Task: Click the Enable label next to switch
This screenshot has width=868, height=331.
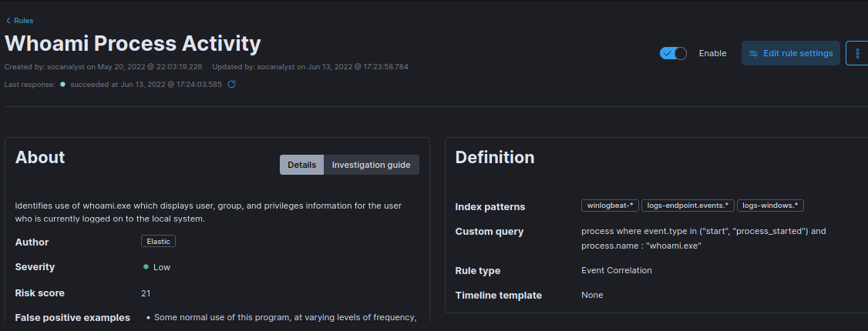Action: pyautogui.click(x=712, y=54)
